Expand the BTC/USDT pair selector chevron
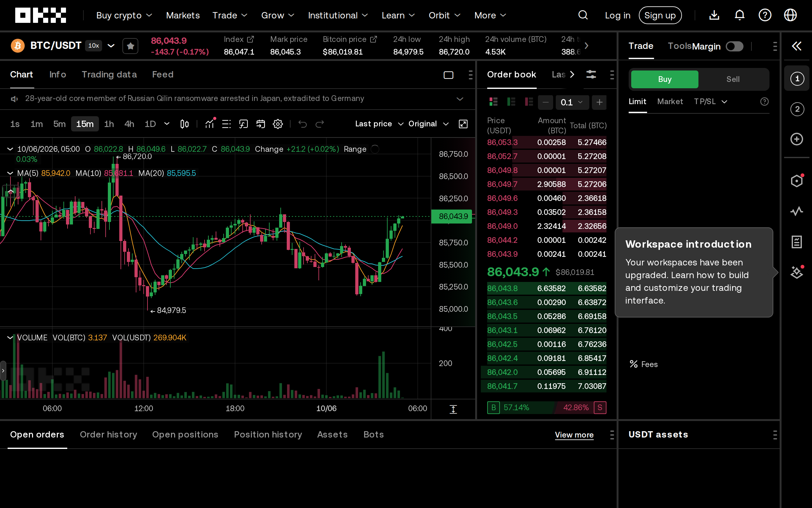The height and width of the screenshot is (508, 812). click(x=111, y=46)
